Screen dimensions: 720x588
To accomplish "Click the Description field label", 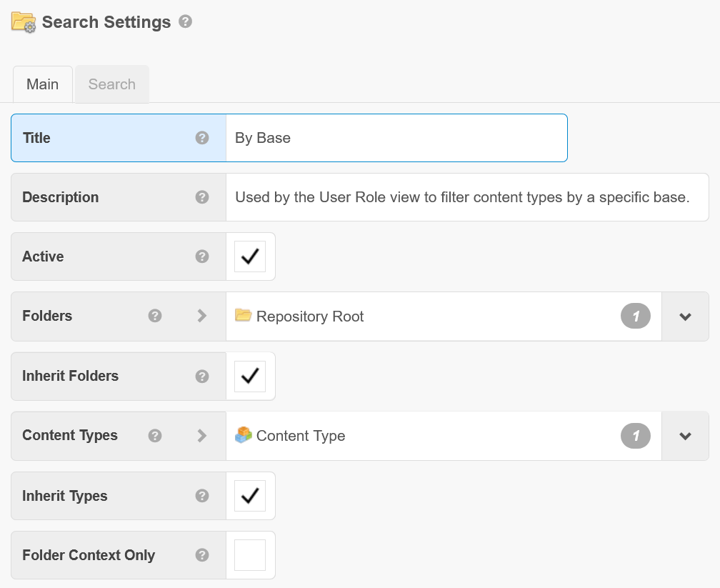I will [x=61, y=197].
